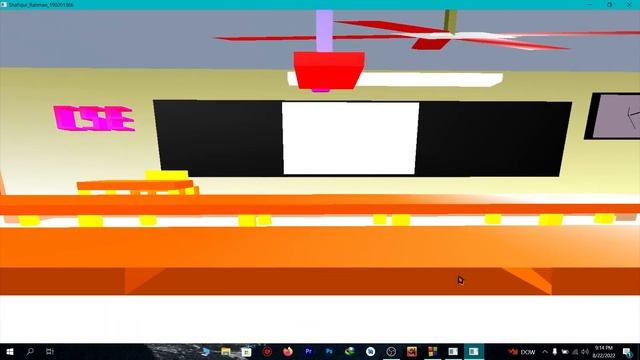
Task: Open the notification center icon
Action: pyautogui.click(x=627, y=351)
